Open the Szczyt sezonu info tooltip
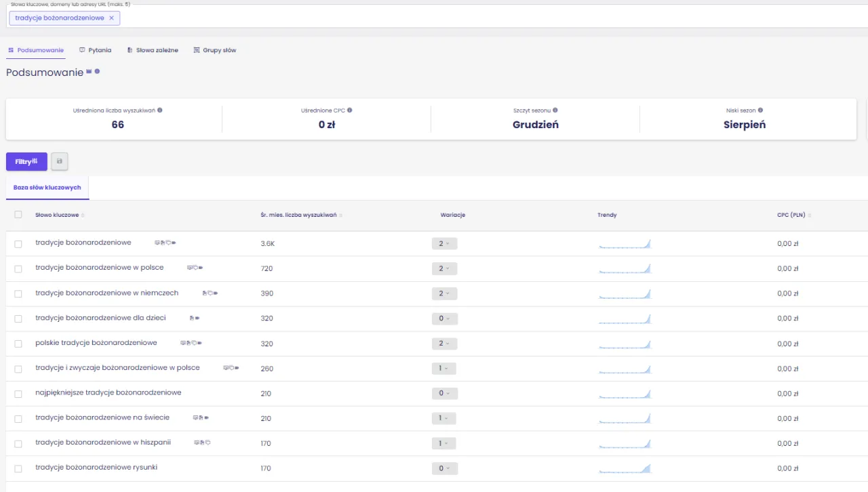 555,110
